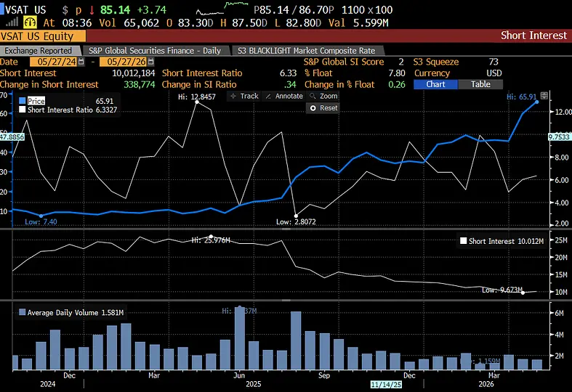Click the VSAT US Equity security field
This screenshot has width=572, height=392.
43,36
